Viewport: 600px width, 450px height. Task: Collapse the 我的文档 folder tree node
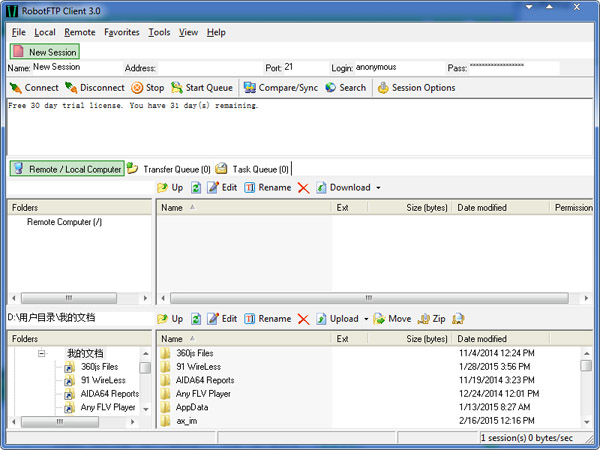pos(42,353)
